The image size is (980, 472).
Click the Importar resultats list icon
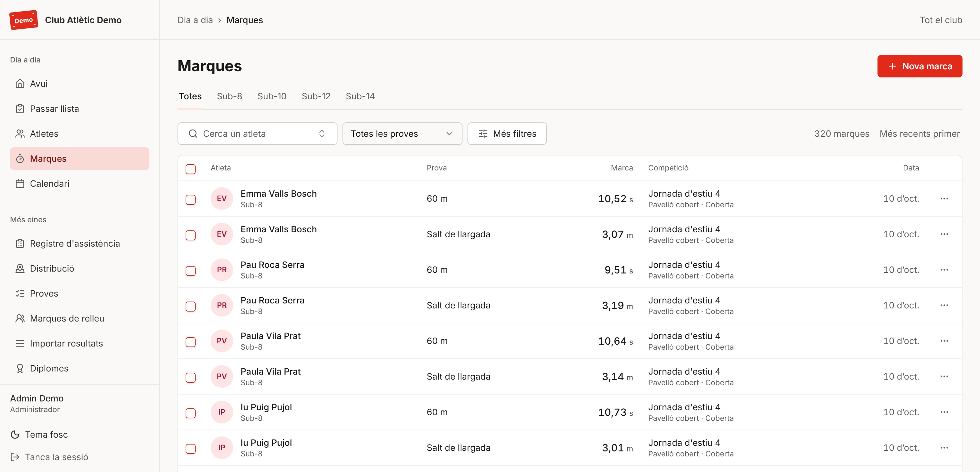coord(20,344)
